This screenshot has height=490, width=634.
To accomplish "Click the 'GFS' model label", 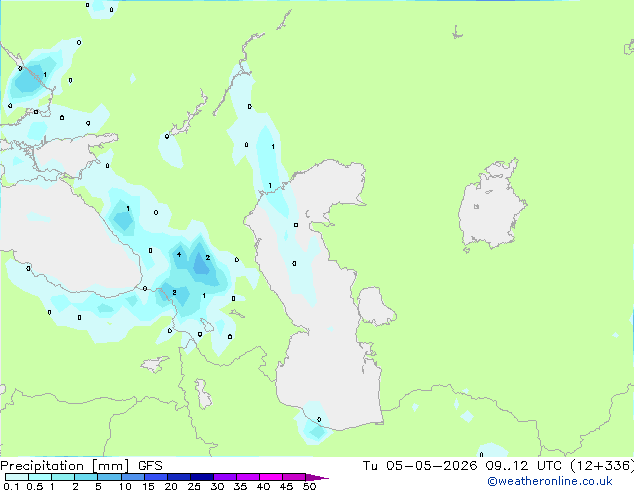I will point(150,466).
